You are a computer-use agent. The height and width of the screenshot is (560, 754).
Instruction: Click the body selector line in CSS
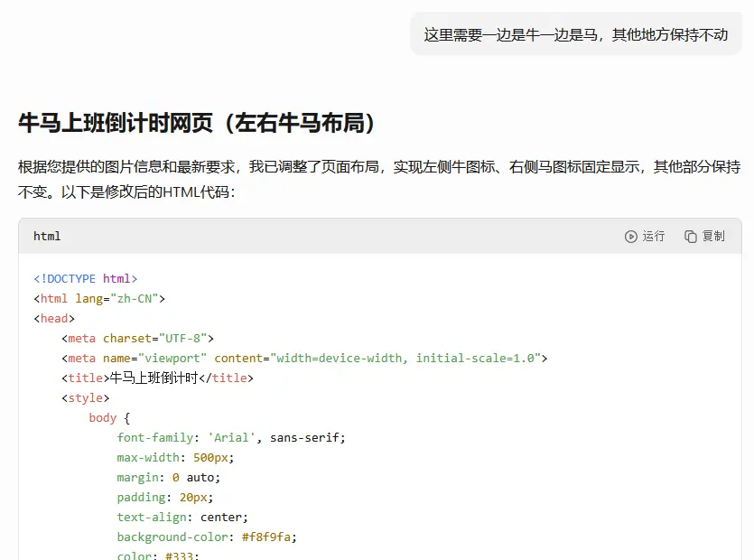click(109, 418)
